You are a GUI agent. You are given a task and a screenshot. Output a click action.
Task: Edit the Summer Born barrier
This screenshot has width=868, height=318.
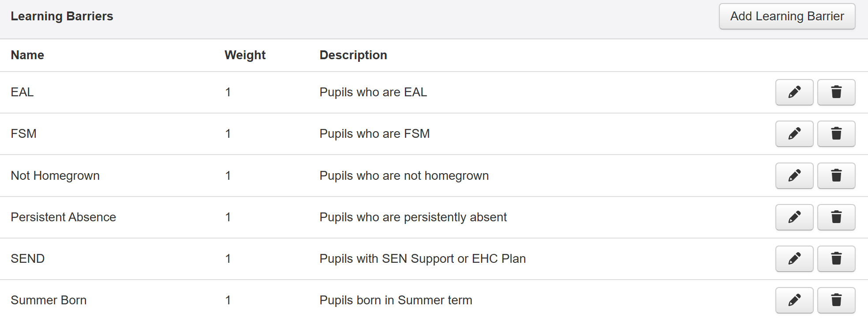coord(794,300)
